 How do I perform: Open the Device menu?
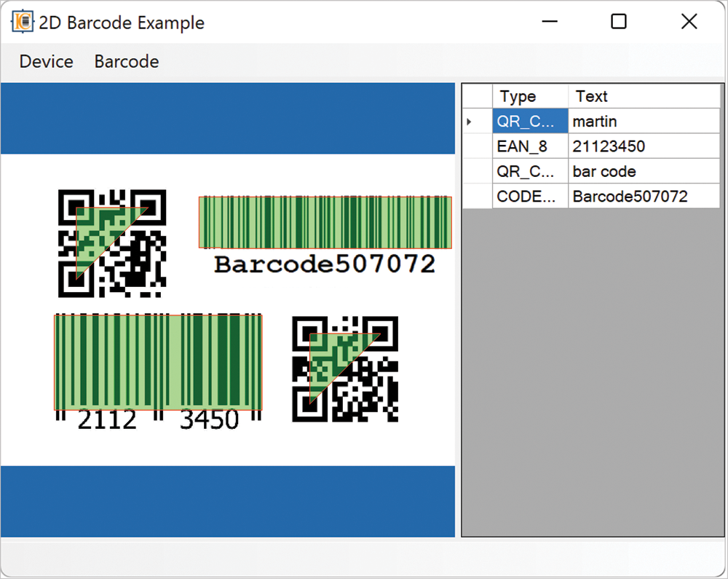(x=45, y=61)
